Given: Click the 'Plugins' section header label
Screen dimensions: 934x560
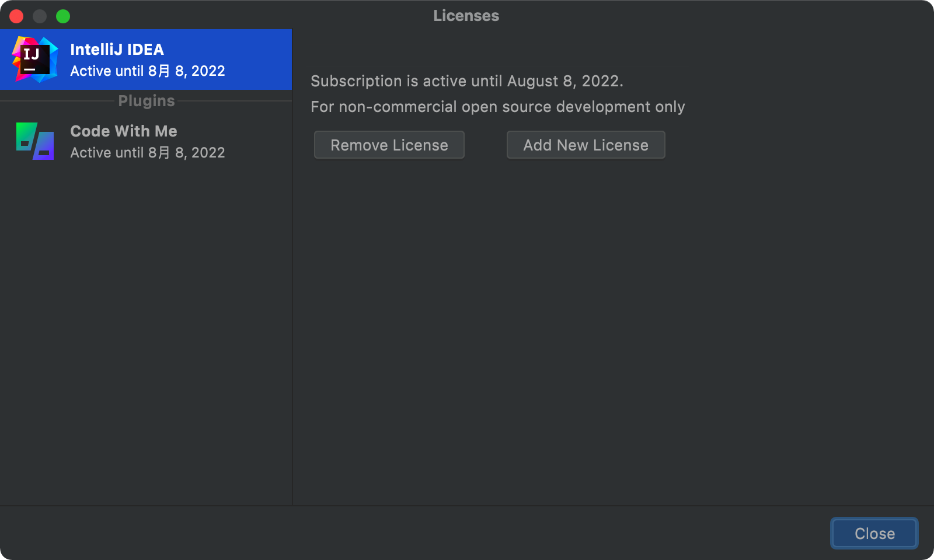Looking at the screenshot, I should click(147, 101).
